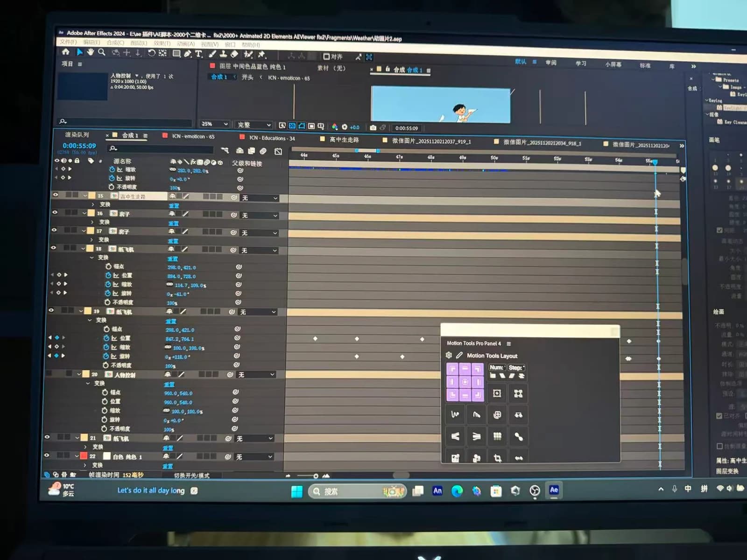The image size is (747, 560).
Task: Open the 效果(T) menu
Action: tap(162, 43)
